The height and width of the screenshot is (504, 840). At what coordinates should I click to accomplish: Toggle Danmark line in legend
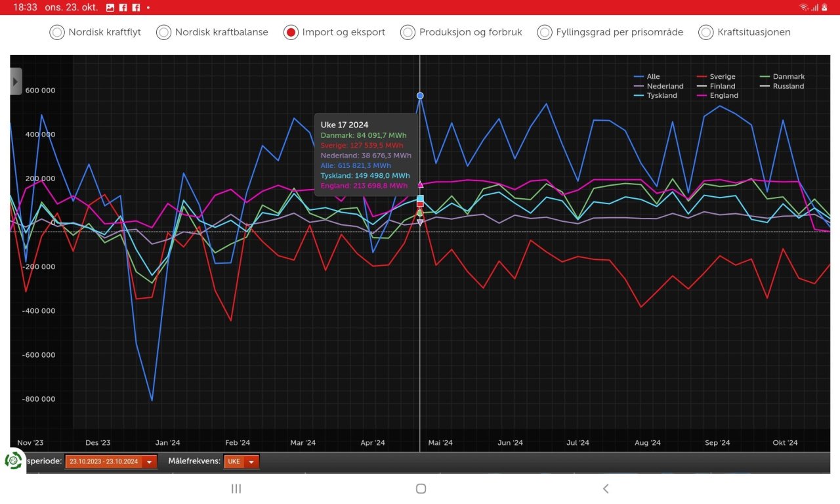(x=782, y=77)
